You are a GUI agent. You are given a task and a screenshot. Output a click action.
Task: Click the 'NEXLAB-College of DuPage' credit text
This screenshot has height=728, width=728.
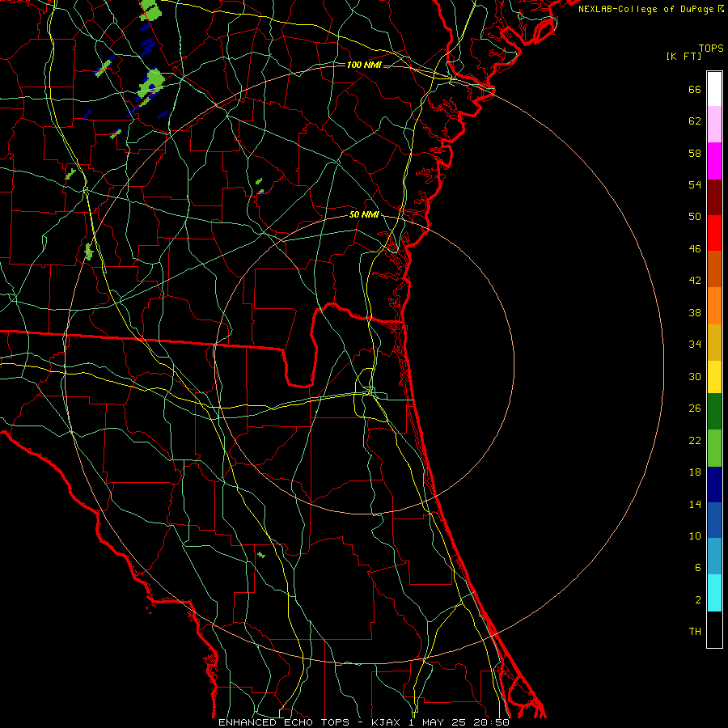coord(645,9)
